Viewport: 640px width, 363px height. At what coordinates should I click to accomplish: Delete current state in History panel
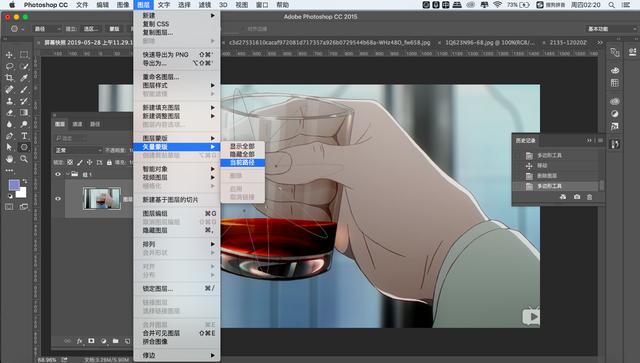coord(589,197)
